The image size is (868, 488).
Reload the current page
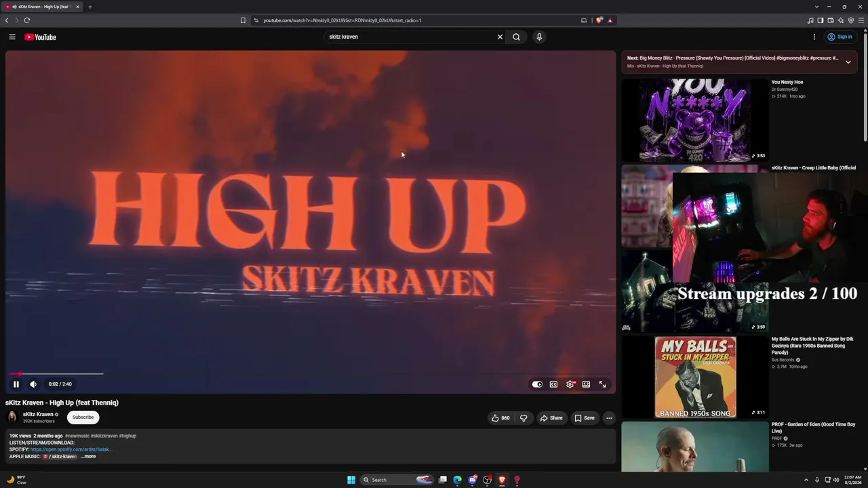(27, 20)
